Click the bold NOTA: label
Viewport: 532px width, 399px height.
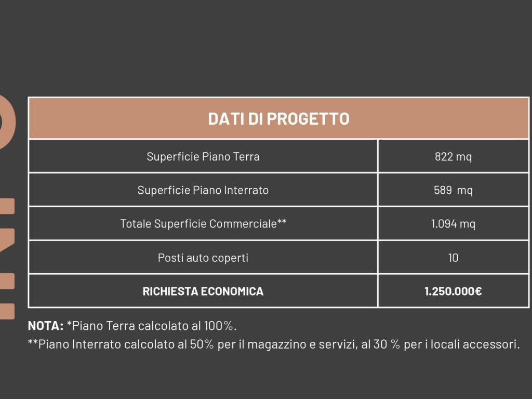click(x=46, y=326)
